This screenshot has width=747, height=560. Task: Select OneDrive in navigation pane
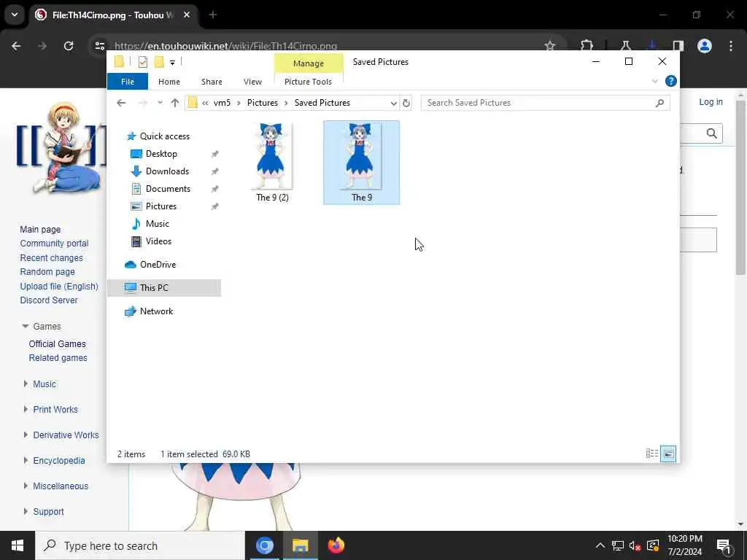pos(158,265)
